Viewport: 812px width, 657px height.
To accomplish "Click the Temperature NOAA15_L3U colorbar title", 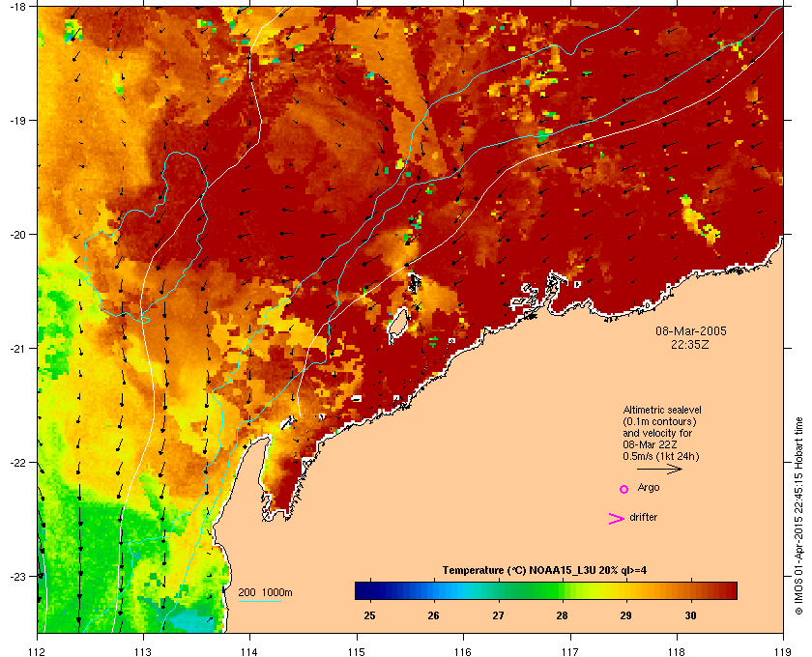I will click(544, 571).
